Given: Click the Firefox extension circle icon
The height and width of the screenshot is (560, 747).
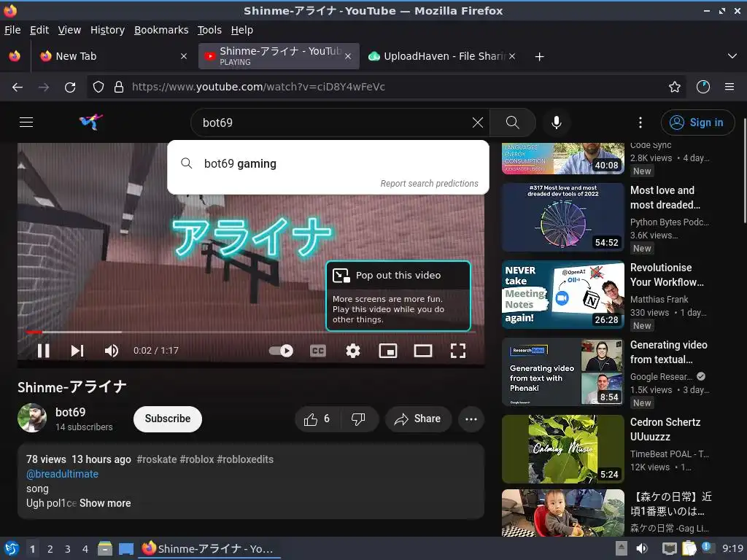Looking at the screenshot, I should (703, 87).
